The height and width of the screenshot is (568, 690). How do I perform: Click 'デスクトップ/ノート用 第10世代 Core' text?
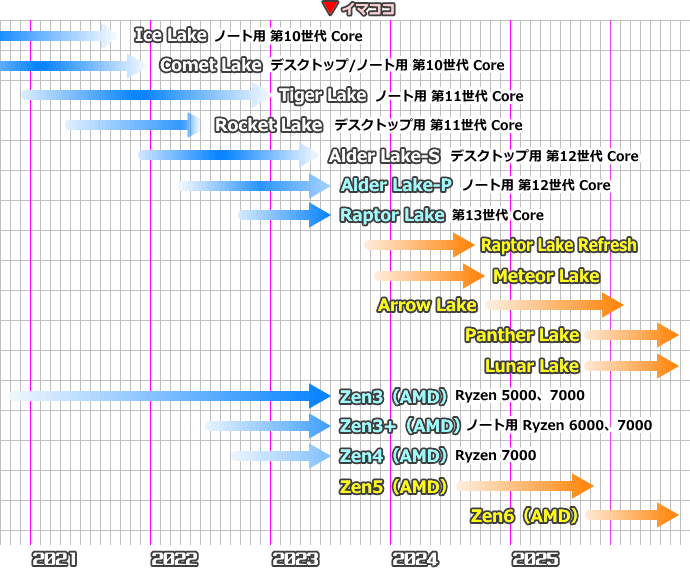coord(387,65)
